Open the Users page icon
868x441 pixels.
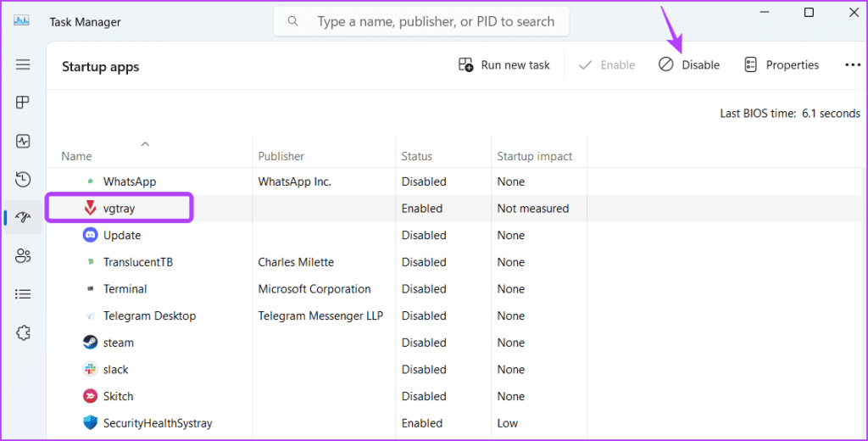click(23, 255)
